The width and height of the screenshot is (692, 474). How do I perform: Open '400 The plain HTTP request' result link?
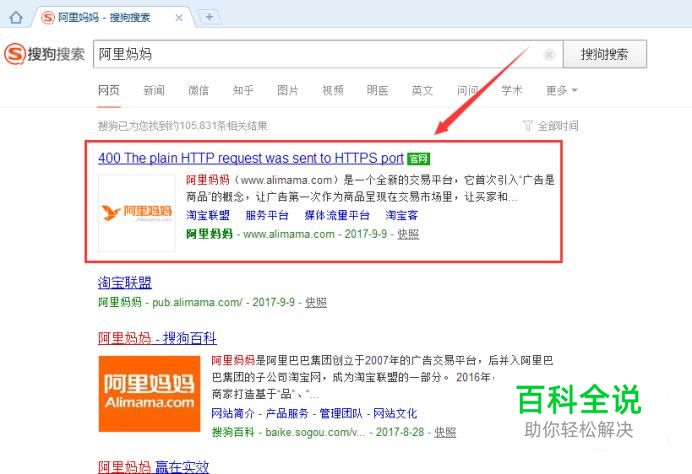pyautogui.click(x=251, y=158)
